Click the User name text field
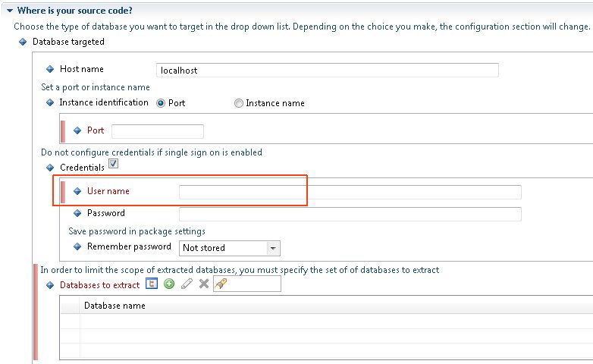Image resolution: width=593 pixels, height=364 pixels. pos(350,192)
